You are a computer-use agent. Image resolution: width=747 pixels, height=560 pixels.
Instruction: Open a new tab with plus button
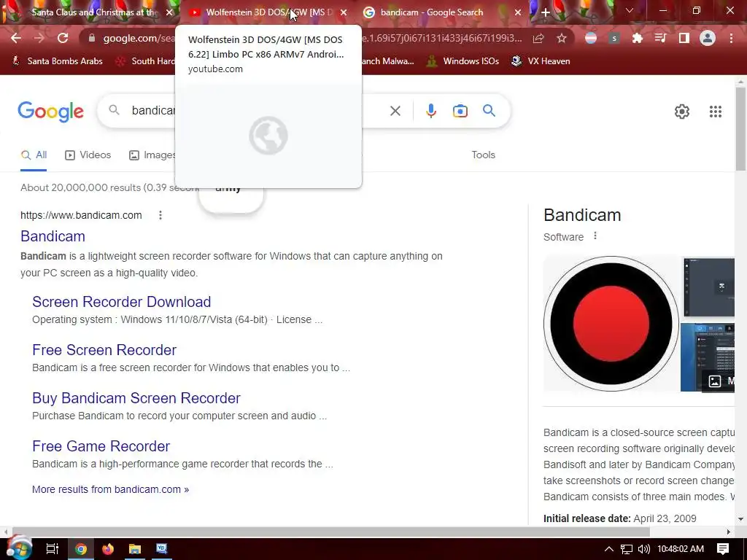click(546, 12)
